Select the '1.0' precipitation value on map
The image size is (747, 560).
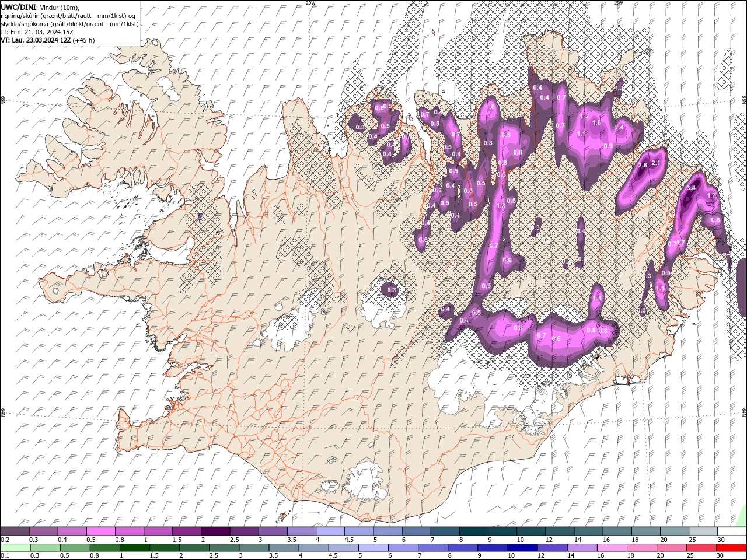(490, 107)
